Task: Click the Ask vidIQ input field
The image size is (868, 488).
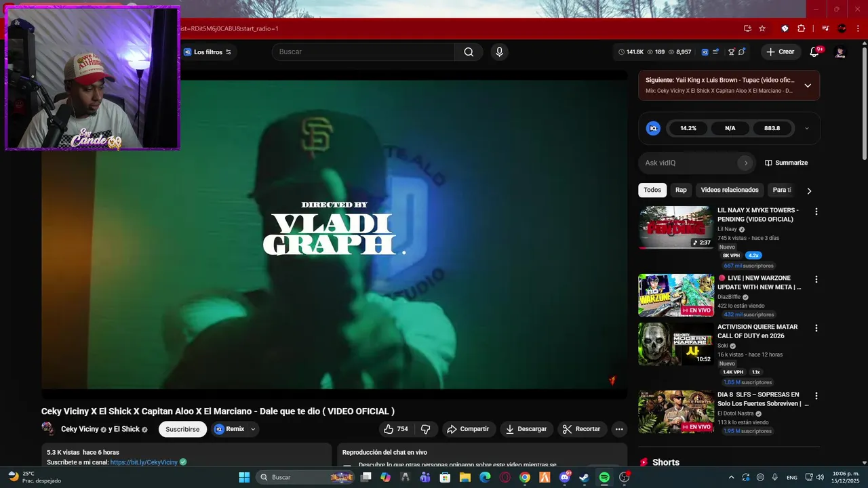Action: tap(689, 163)
